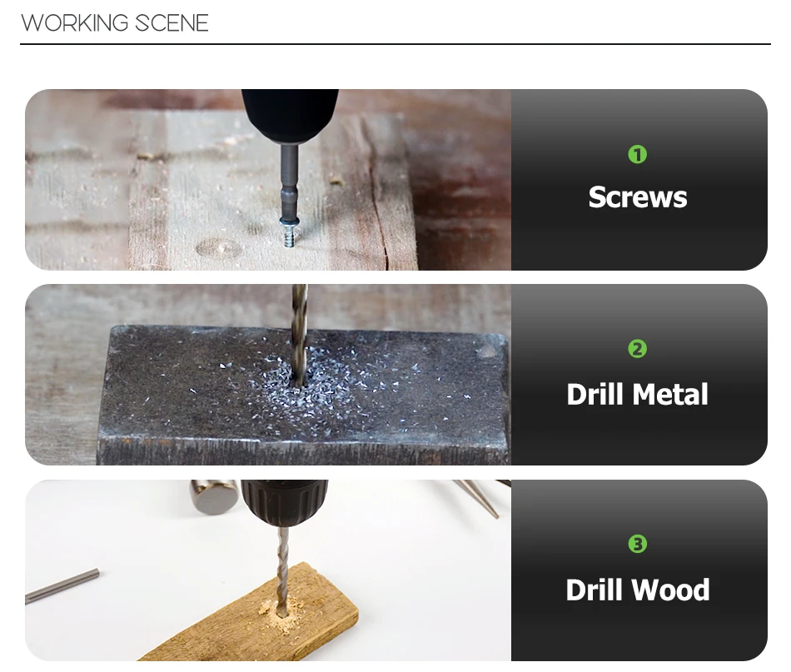Click the drill chuck in Drill Wood photo
The width and height of the screenshot is (791, 672).
tap(285, 501)
